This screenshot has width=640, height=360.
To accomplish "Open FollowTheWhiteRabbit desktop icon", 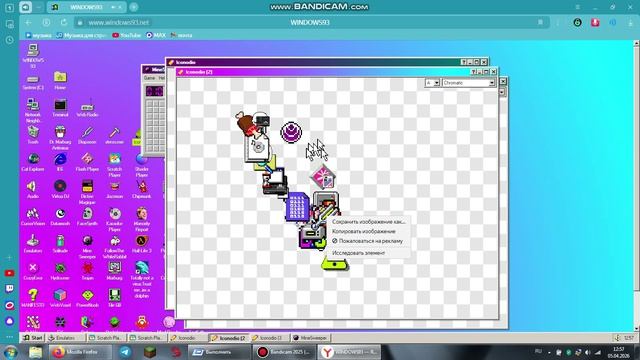I will tap(115, 247).
